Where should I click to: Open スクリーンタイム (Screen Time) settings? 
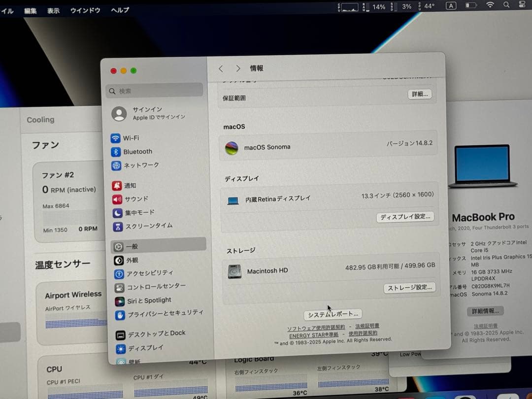pyautogui.click(x=146, y=227)
